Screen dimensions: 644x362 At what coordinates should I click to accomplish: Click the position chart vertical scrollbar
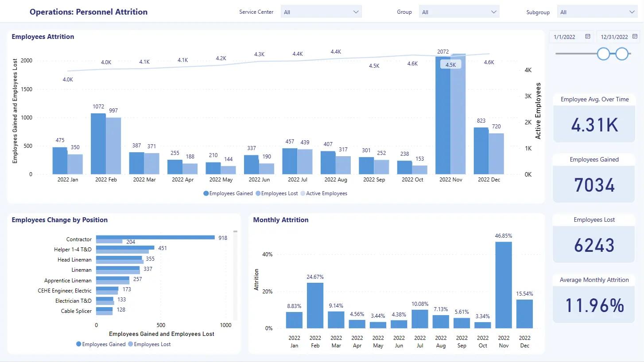tap(236, 275)
